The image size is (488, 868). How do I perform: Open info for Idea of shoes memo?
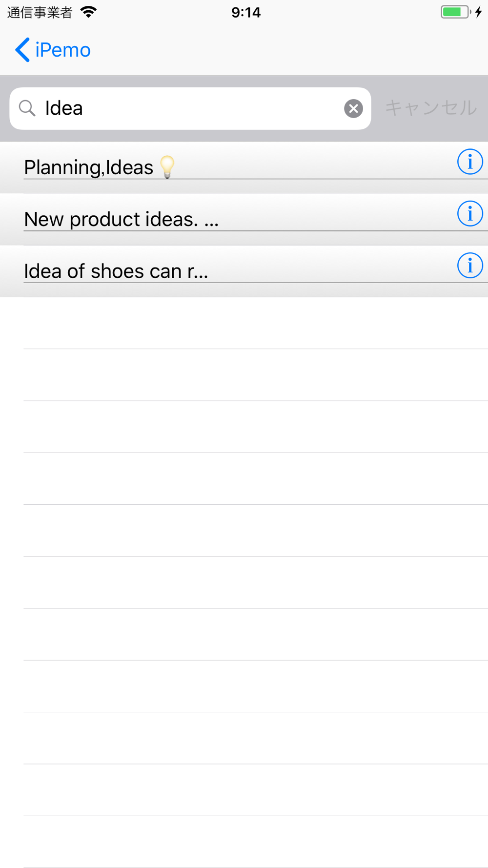click(x=470, y=266)
